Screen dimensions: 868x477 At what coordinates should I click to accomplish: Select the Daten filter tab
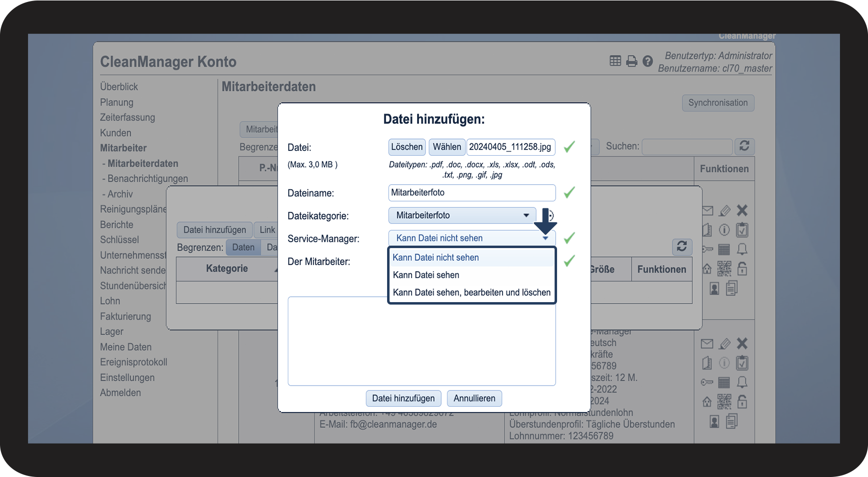coord(243,248)
